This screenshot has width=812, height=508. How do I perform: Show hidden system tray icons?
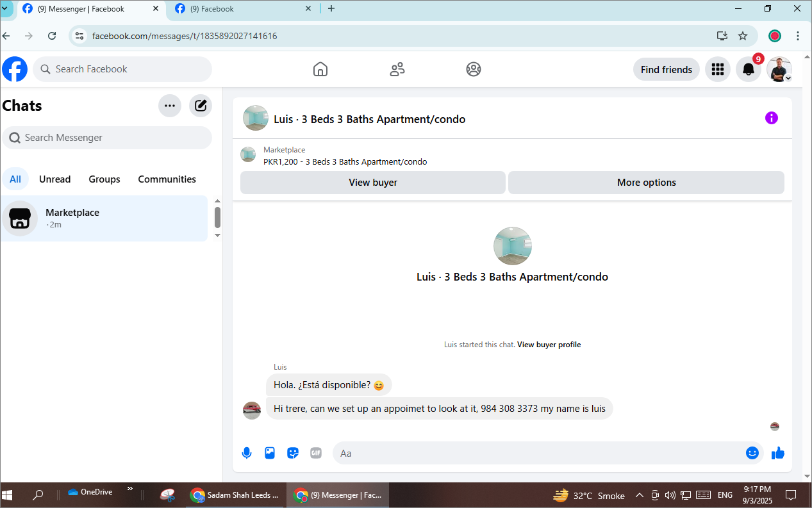(x=639, y=495)
